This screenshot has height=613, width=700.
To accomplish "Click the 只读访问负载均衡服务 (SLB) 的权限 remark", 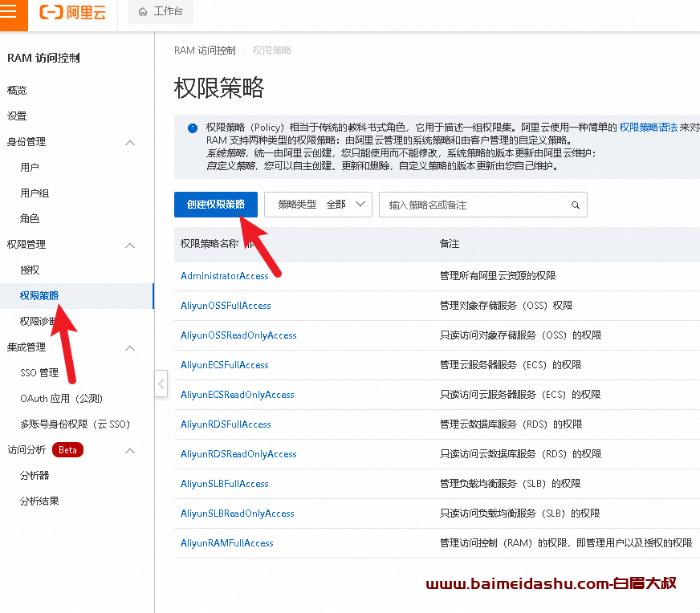I will pyautogui.click(x=519, y=514).
